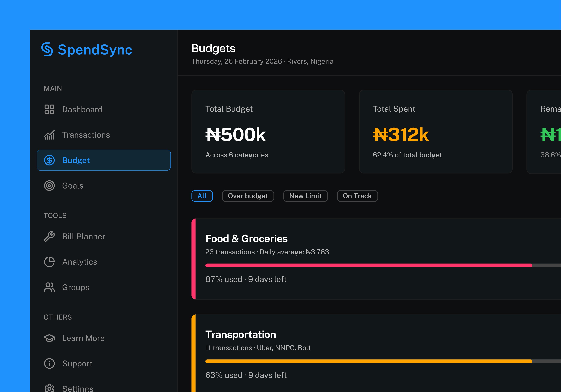Viewport: 561px width, 392px height.
Task: Click the Transactions chart icon
Action: coord(49,135)
